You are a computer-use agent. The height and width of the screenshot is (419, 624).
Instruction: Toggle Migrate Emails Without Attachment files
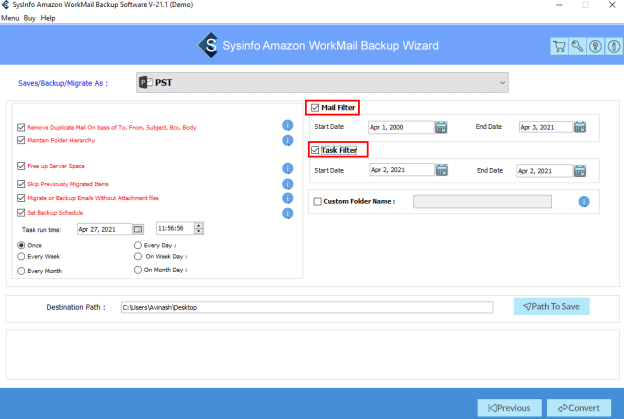[x=21, y=198]
